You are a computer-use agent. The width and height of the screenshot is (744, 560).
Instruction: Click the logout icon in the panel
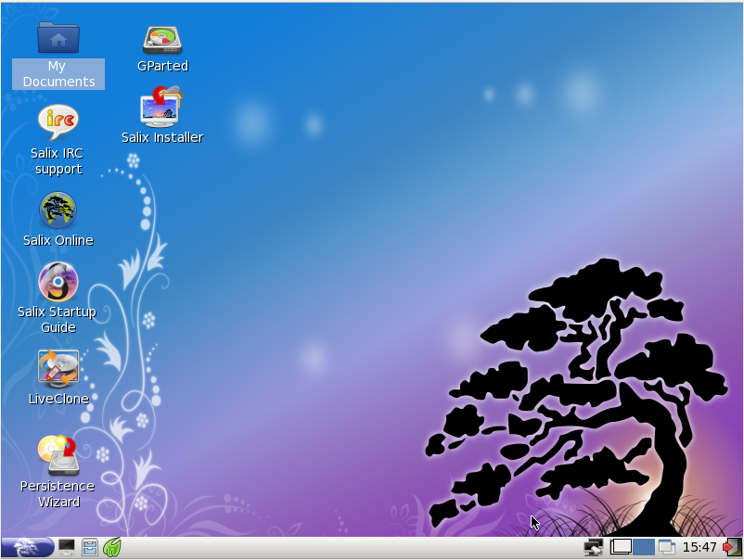pyautogui.click(x=732, y=548)
